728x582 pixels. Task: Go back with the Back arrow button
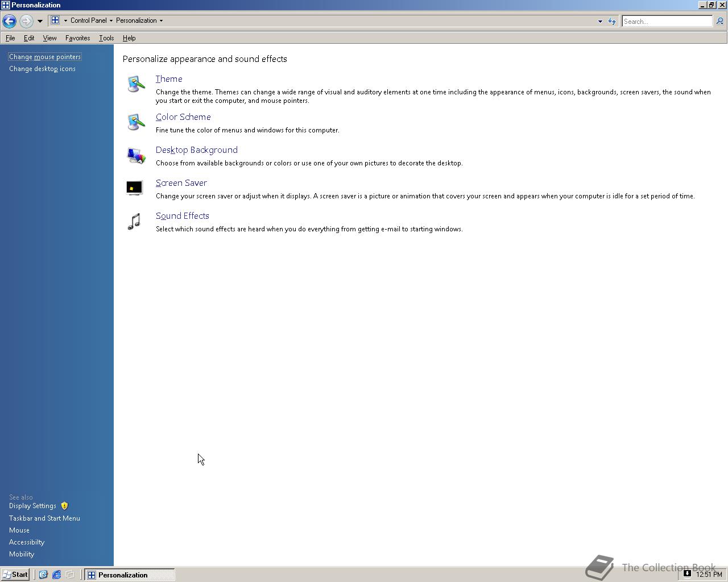point(9,21)
